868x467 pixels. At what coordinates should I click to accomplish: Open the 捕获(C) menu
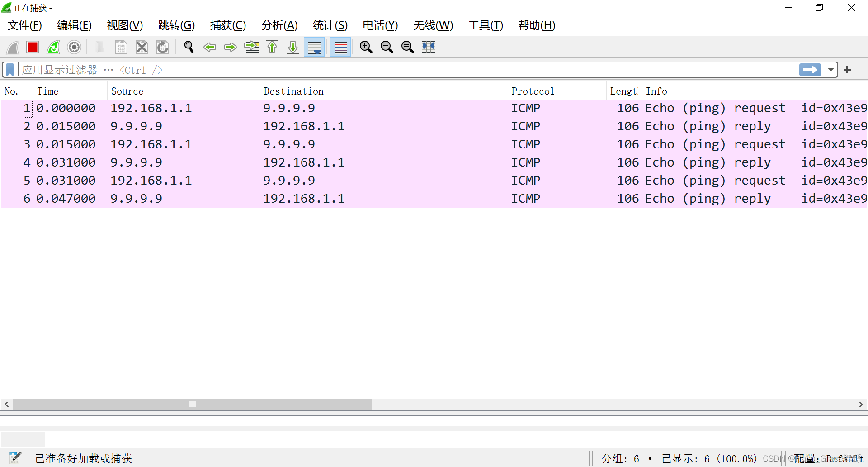[228, 25]
